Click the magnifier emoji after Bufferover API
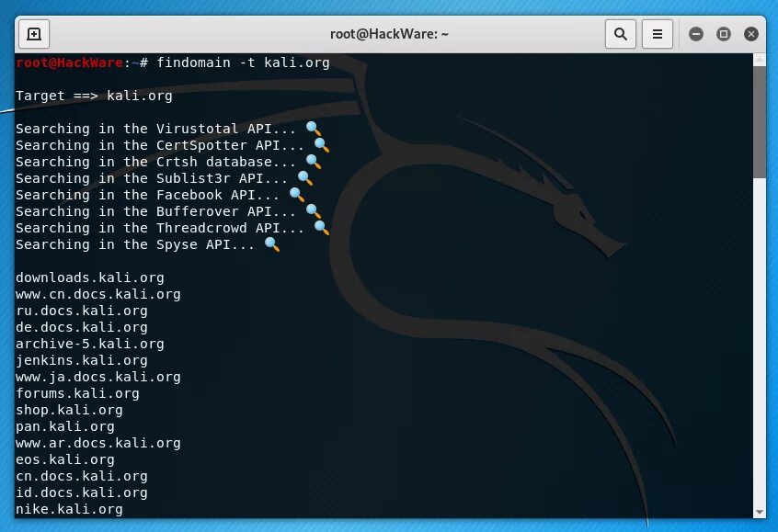Viewport: 778px width, 532px height. pyautogui.click(x=314, y=211)
